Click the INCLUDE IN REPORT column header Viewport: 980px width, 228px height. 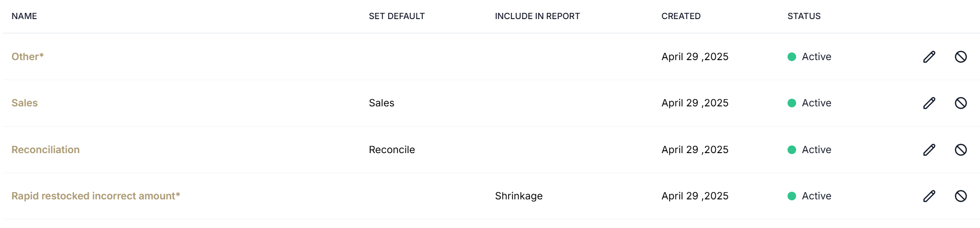point(537,16)
